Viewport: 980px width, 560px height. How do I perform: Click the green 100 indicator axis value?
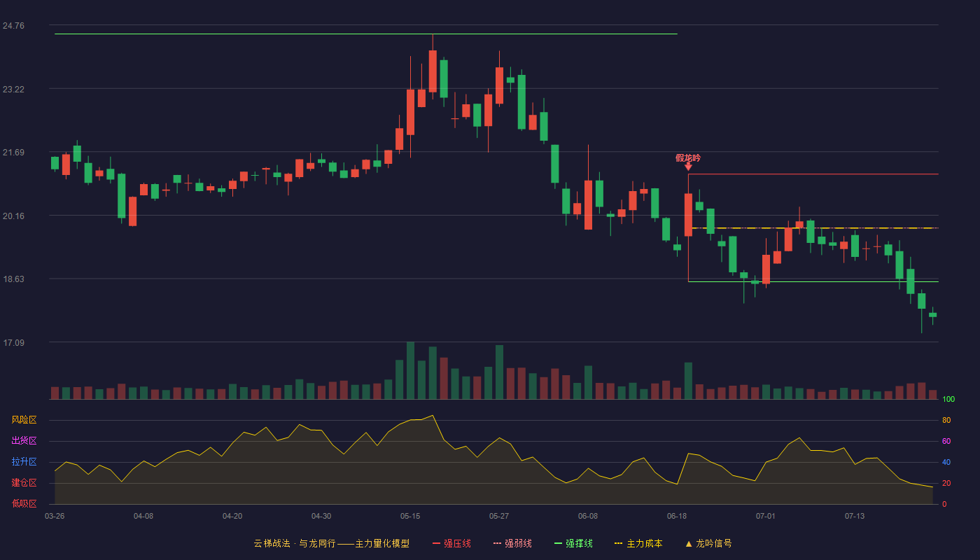948,400
